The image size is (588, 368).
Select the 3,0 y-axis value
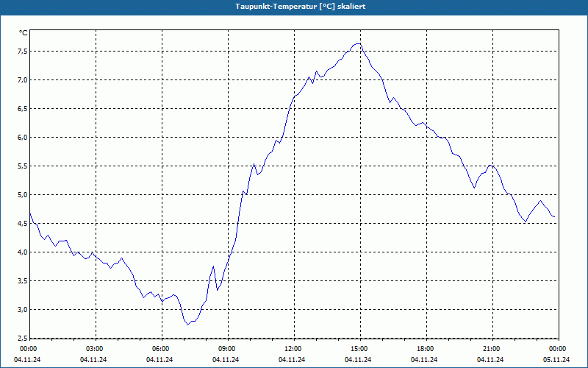(23, 309)
